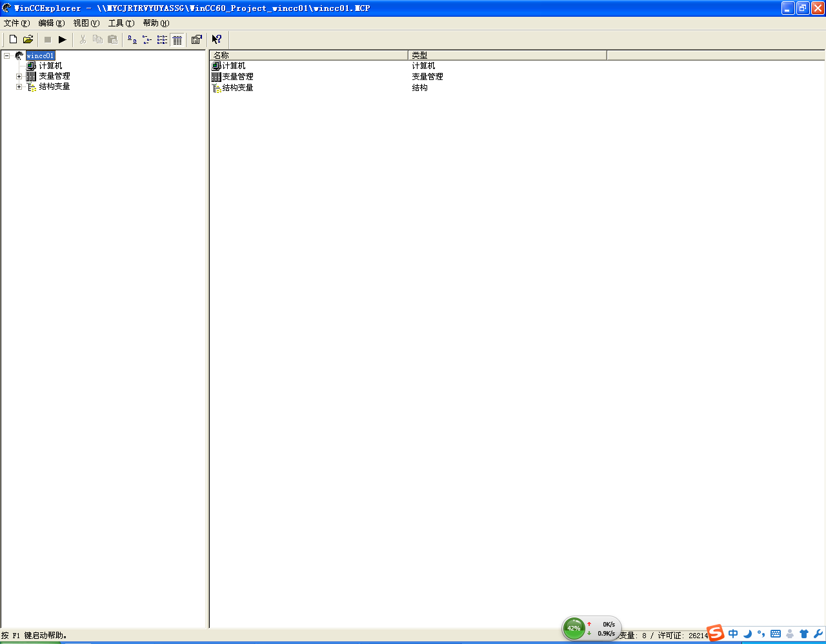Click the 计算机 icon in the tree
826x644 pixels.
tap(31, 66)
